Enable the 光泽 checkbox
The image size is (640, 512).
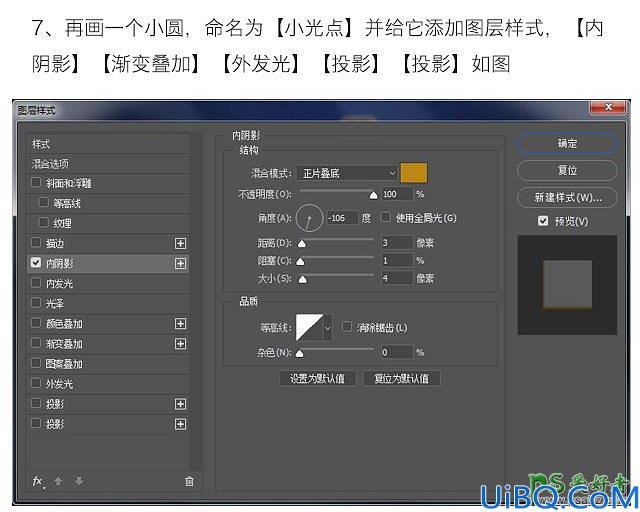(x=36, y=303)
